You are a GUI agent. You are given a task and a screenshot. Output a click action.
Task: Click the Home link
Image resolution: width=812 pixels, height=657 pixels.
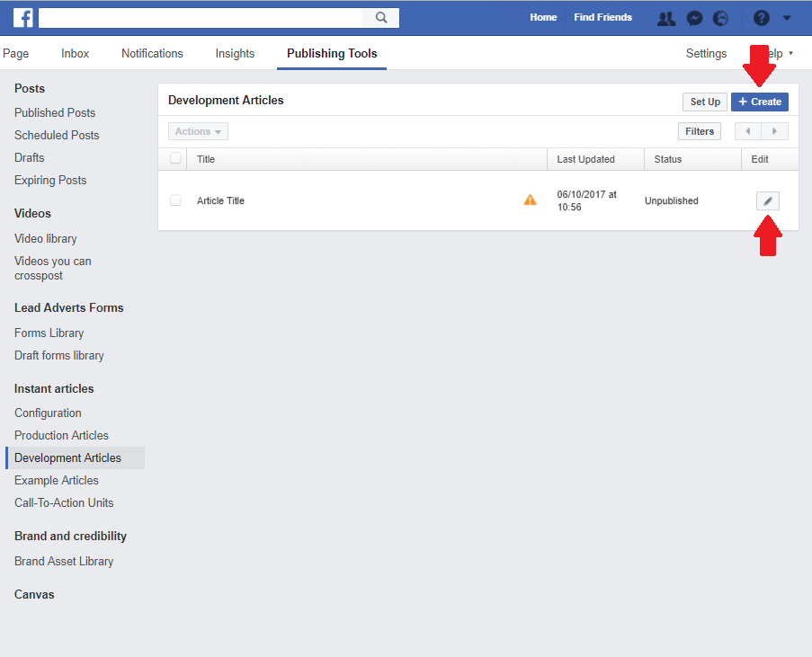(x=543, y=17)
